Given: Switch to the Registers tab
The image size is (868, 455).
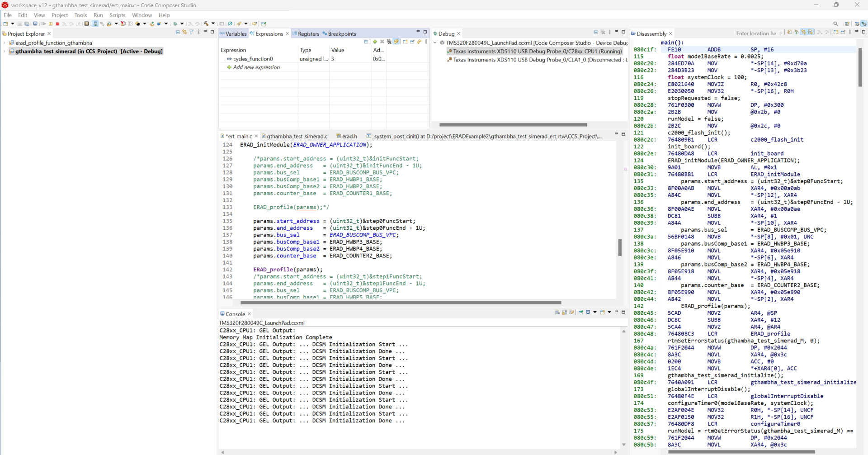Looking at the screenshot, I should (306, 34).
